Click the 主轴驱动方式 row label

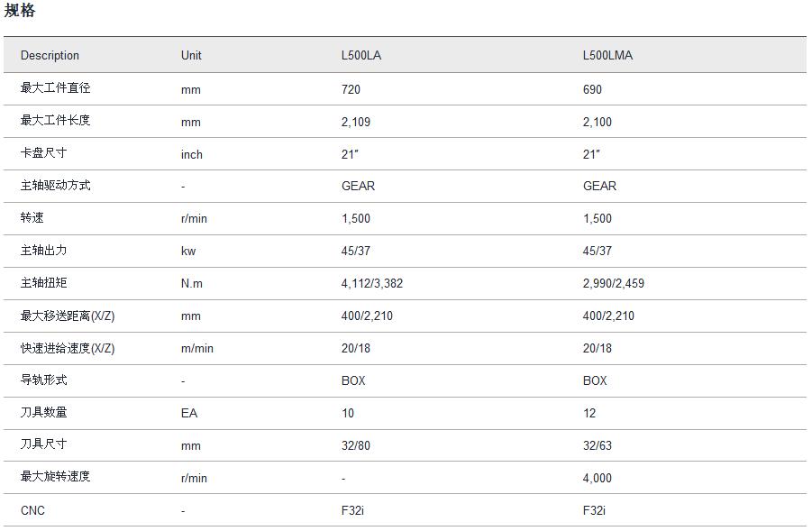point(55,186)
